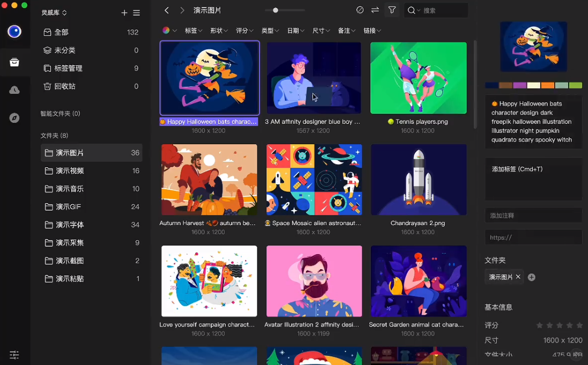Open the 演示粘贴 folder

[x=92, y=279]
